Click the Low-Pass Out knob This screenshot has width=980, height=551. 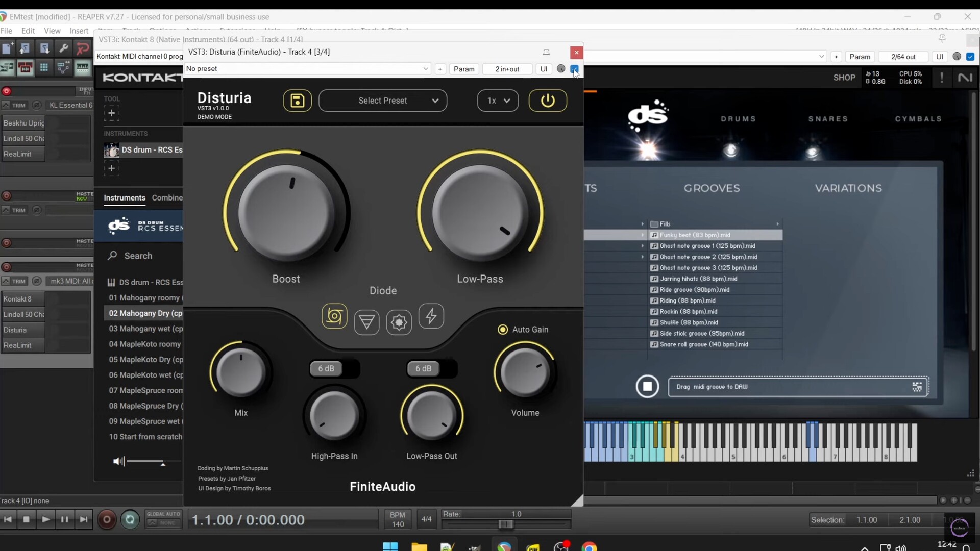click(x=432, y=416)
